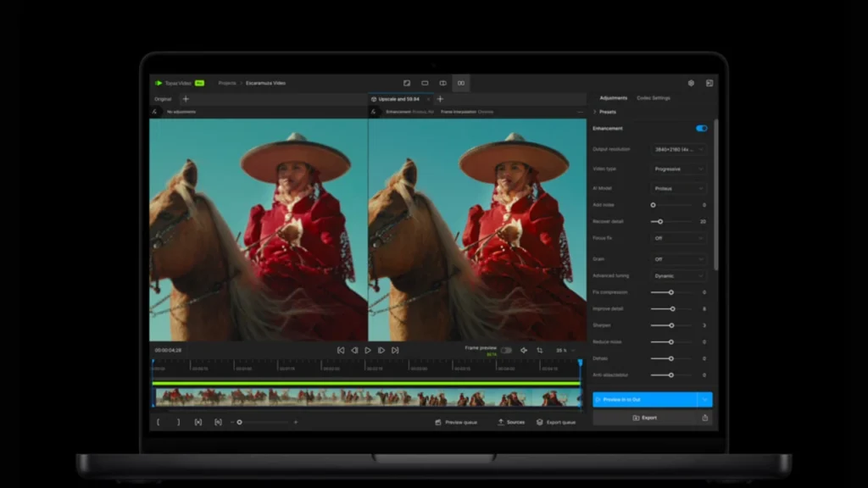Viewport: 868px width, 488px height.
Task: Select the Original preview tab
Action: [161, 98]
